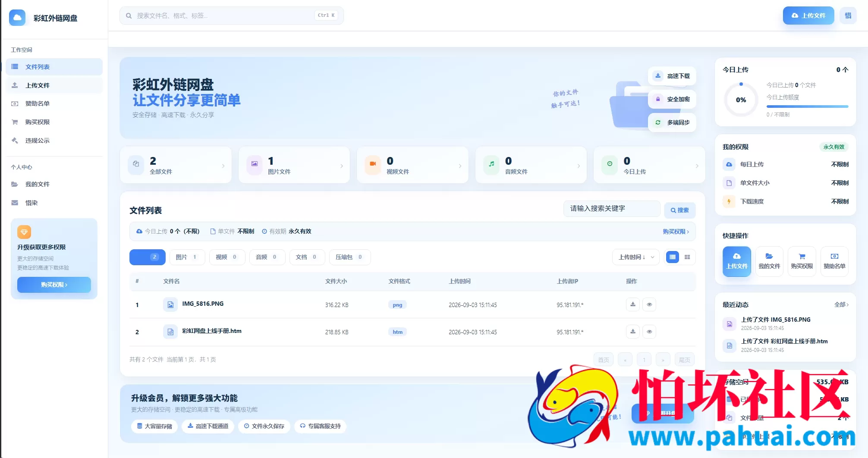
Task: Click the 高速下载 feature badge
Action: point(672,76)
